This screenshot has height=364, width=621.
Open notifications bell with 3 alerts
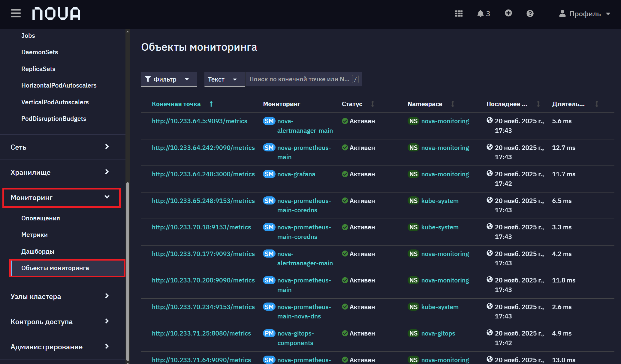coord(484,13)
